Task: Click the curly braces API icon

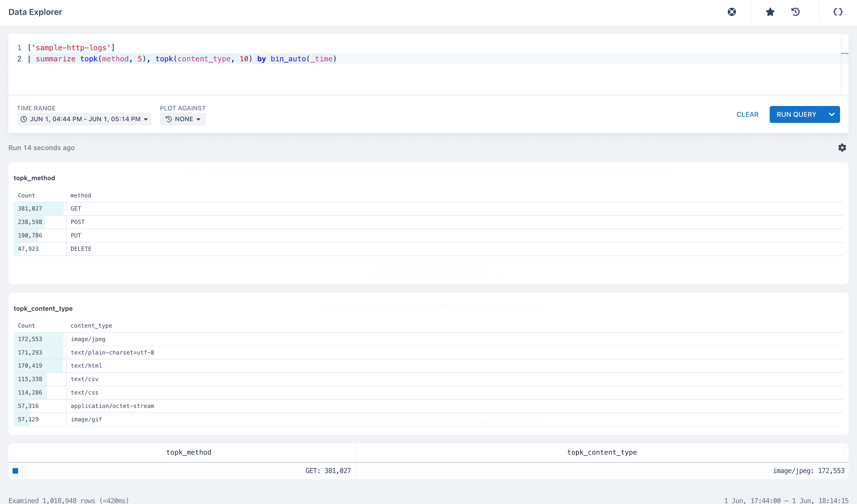Action: point(838,12)
